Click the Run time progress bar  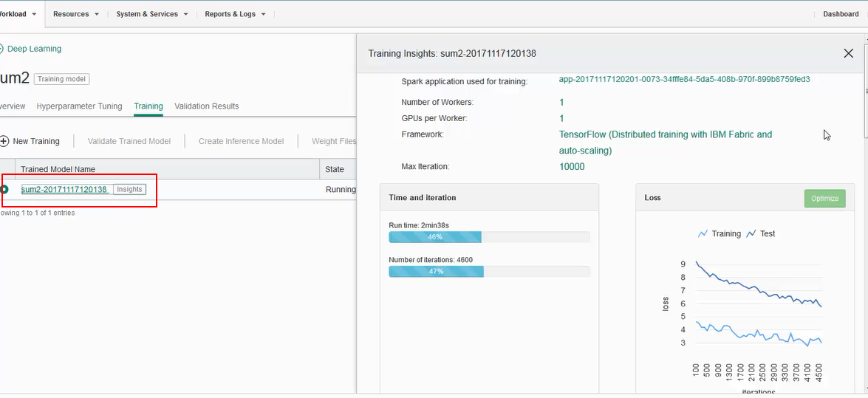pyautogui.click(x=489, y=237)
